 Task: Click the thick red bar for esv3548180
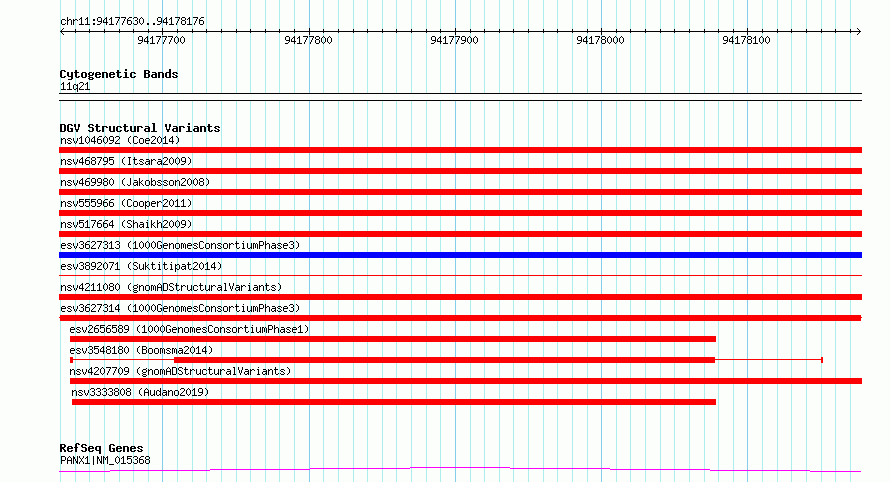click(444, 360)
